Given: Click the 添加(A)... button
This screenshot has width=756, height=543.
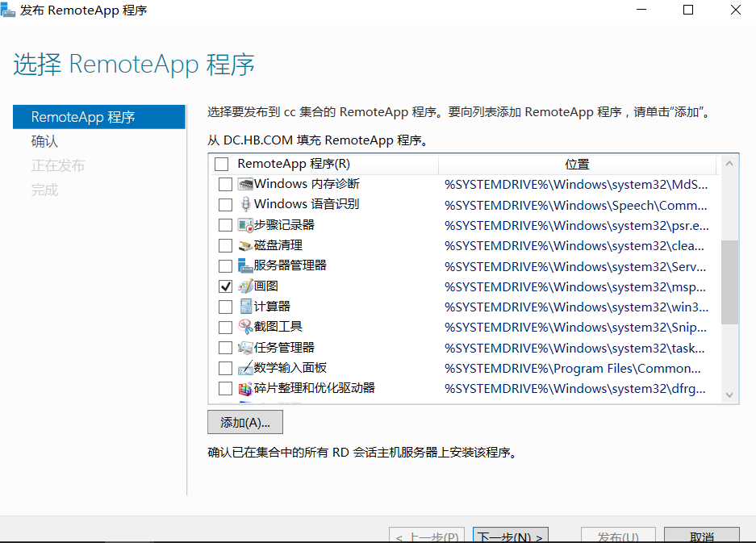Looking at the screenshot, I should point(245,423).
